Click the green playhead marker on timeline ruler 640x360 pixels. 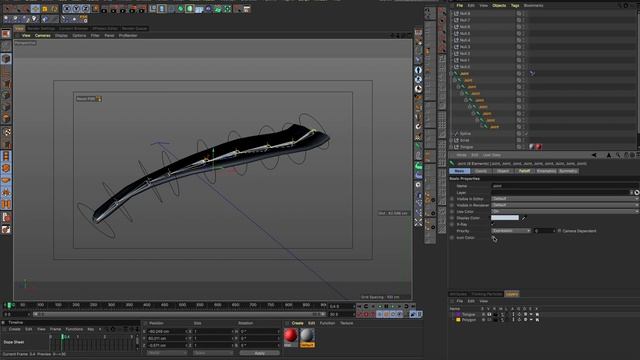(x=9, y=305)
